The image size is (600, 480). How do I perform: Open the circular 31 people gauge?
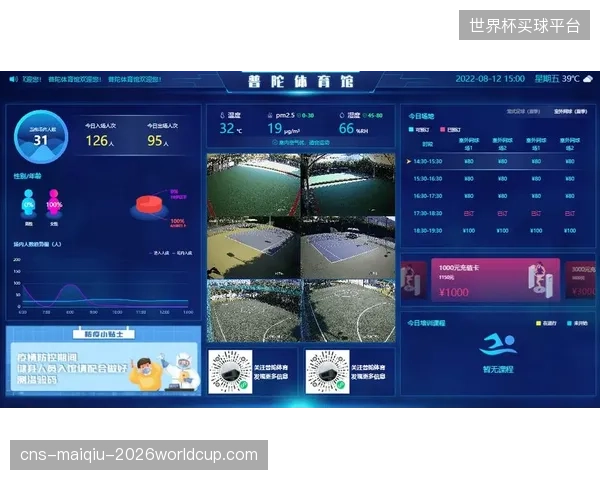(x=41, y=137)
